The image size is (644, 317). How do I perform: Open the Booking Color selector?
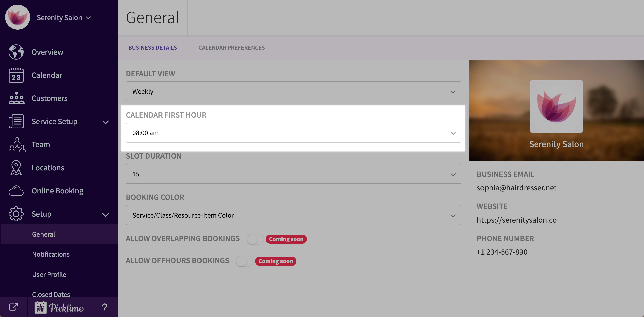[x=293, y=215]
